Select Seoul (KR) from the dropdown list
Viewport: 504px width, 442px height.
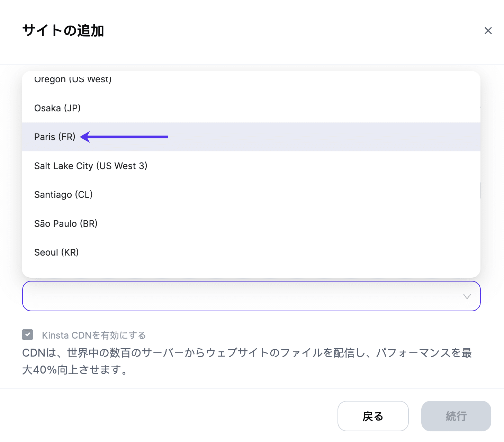[x=56, y=252]
